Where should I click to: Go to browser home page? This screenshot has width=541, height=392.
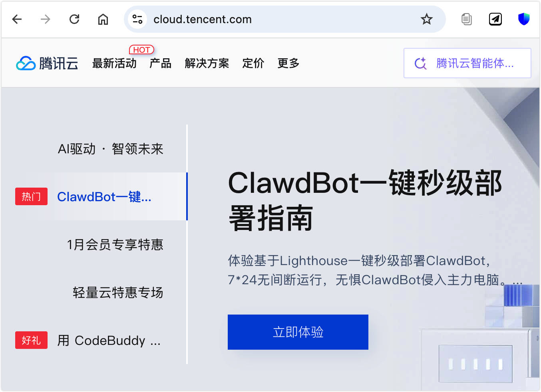[x=103, y=19]
